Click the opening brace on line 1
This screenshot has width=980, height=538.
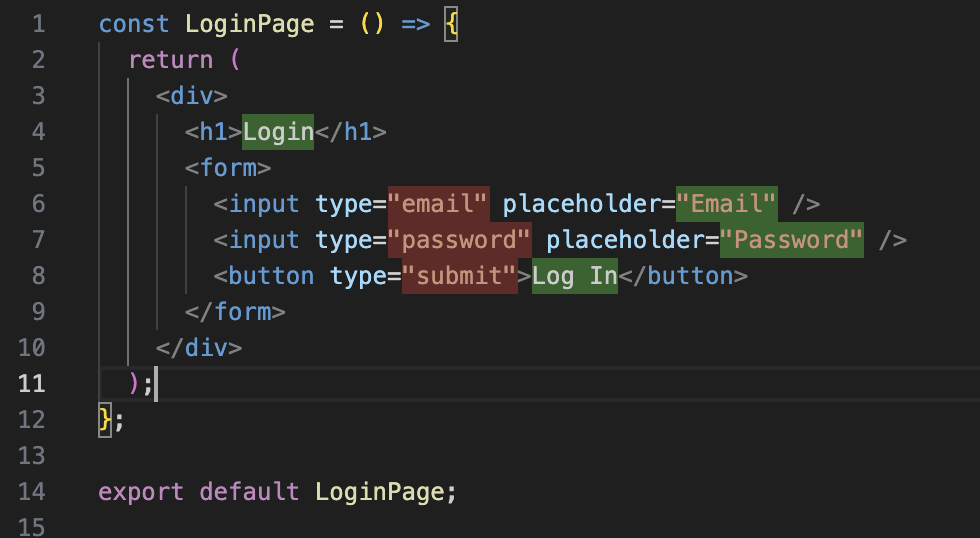point(451,25)
